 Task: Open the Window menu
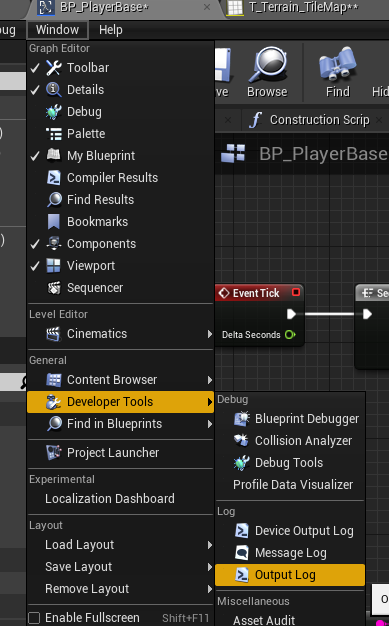pyautogui.click(x=57, y=30)
